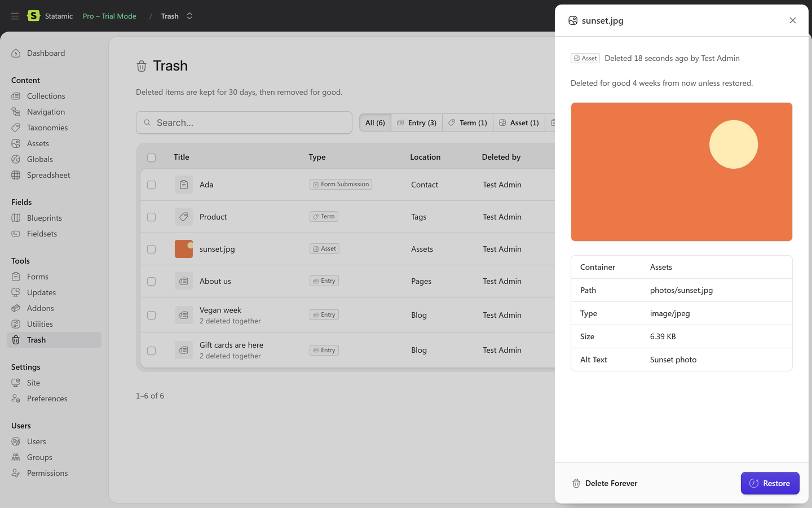This screenshot has width=812, height=508.
Task: Click the sunset.jpg row thumbnail
Action: (184, 249)
